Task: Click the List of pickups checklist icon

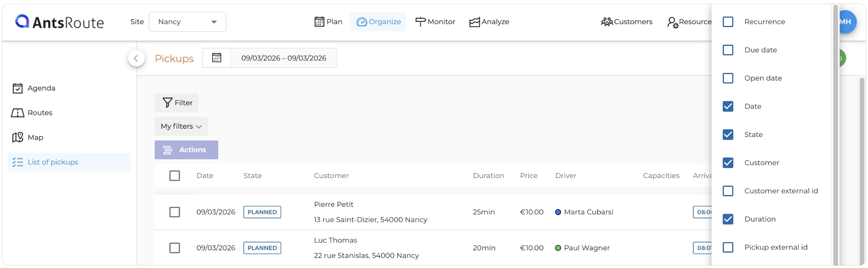Action: coord(18,162)
